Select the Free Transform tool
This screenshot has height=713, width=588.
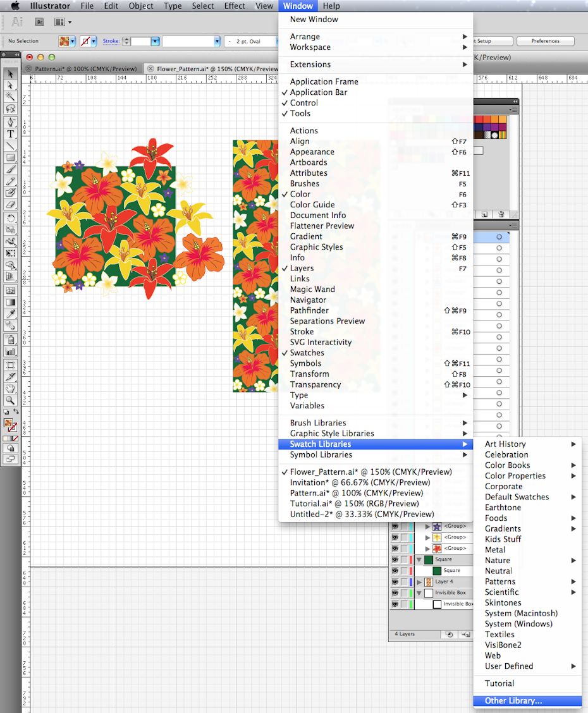(x=10, y=253)
